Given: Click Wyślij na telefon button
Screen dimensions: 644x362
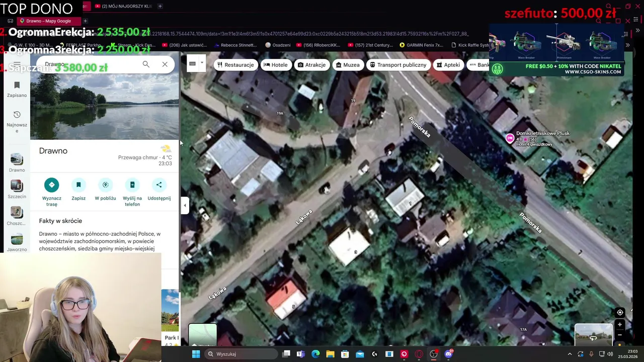Looking at the screenshot, I should tap(132, 192).
